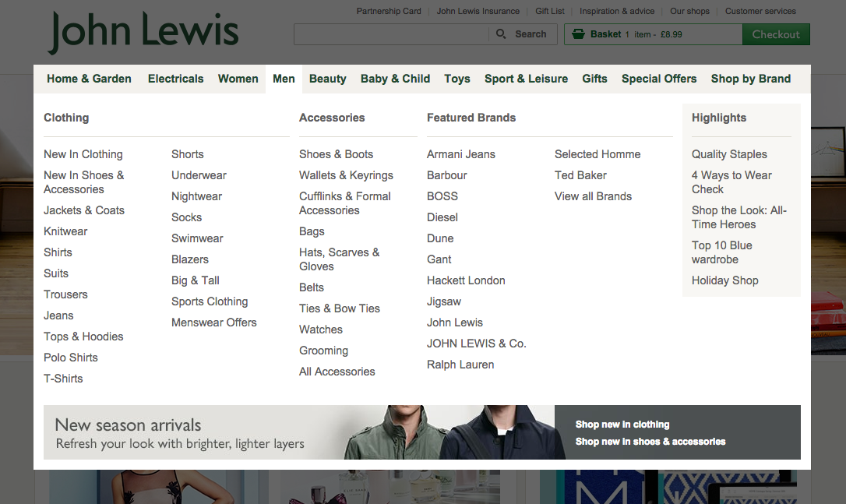Screen dimensions: 846x504
Task: Open the Baby & Child menu
Action: tap(396, 79)
